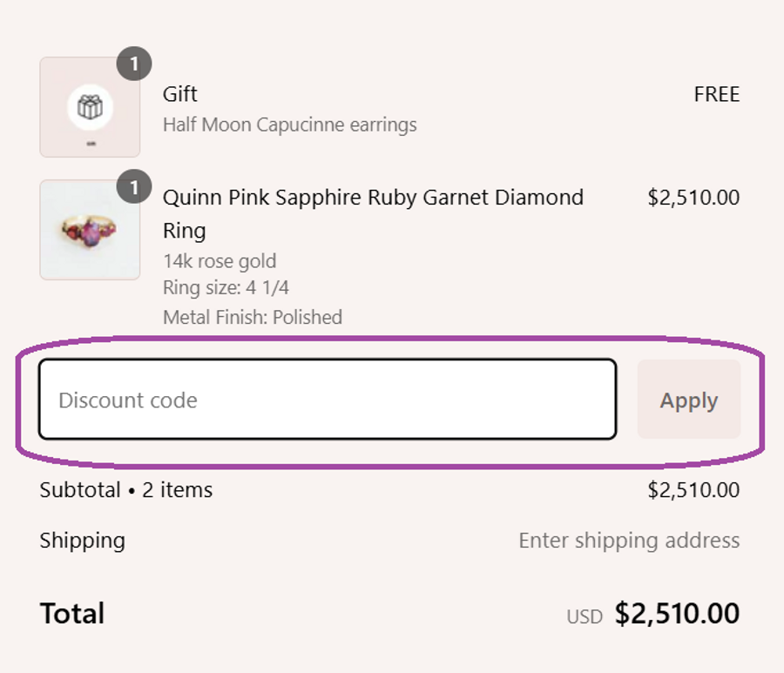The width and height of the screenshot is (784, 673).
Task: Click the Gift item quantity badge
Action: [133, 64]
